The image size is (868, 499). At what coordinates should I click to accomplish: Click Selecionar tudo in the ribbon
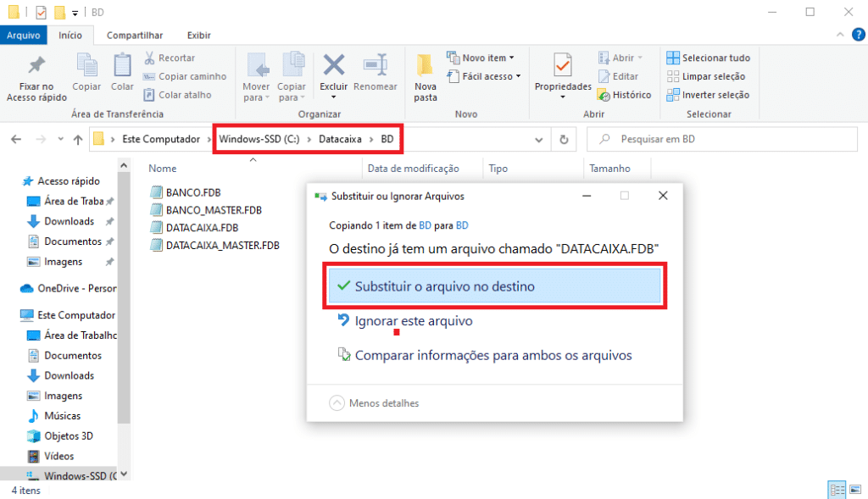[709, 58]
